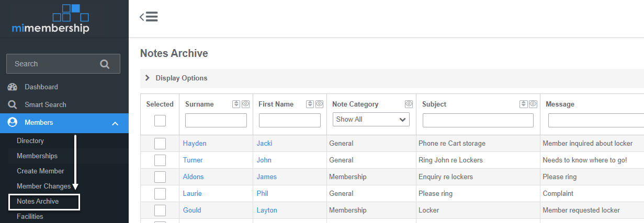This screenshot has height=223, width=644.
Task: Focus the Message filter field
Action: (596, 121)
